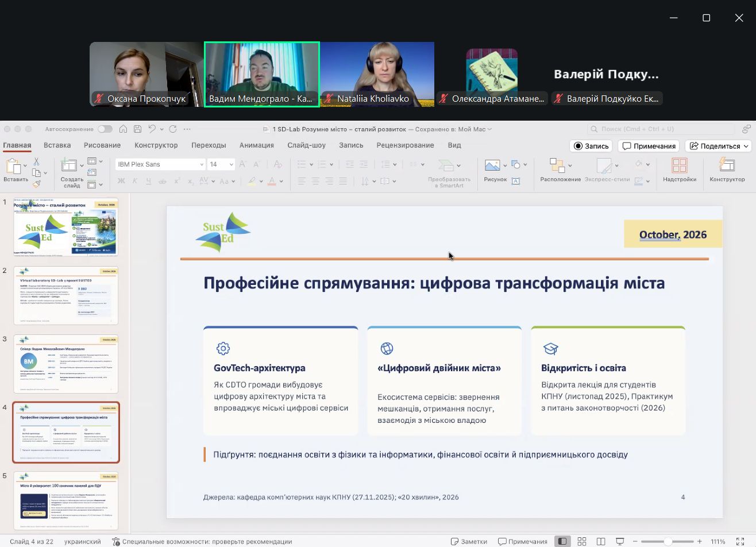Viewport: 756px width, 547px height.
Task: Click the Запись record button
Action: point(591,146)
